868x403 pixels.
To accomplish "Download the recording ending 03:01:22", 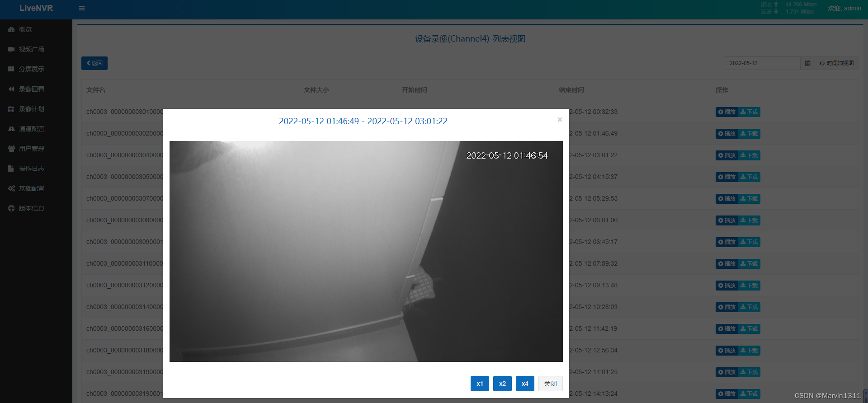I will pyautogui.click(x=749, y=155).
